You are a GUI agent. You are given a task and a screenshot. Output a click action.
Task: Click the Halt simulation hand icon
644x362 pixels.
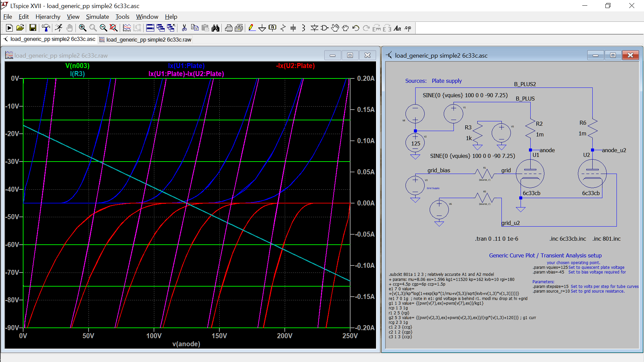(69, 28)
